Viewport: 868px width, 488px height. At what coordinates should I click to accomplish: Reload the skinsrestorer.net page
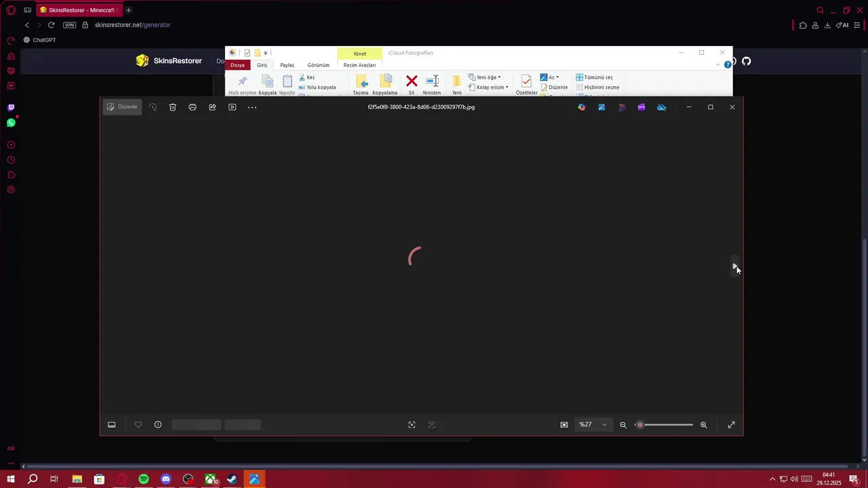[x=51, y=25]
